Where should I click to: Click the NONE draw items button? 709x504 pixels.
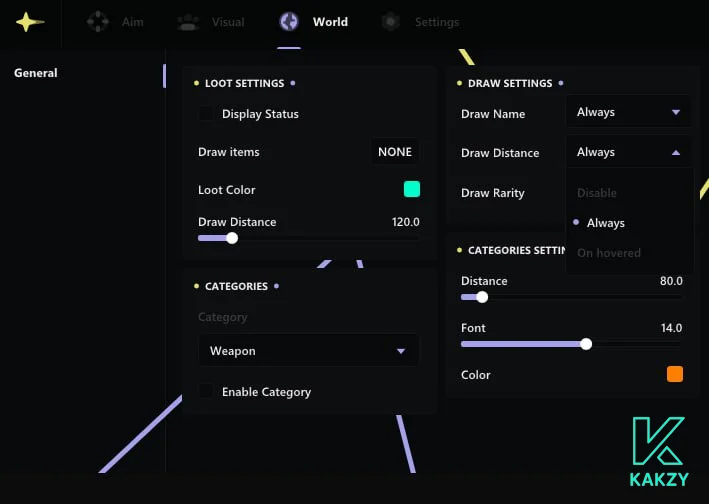tap(395, 152)
